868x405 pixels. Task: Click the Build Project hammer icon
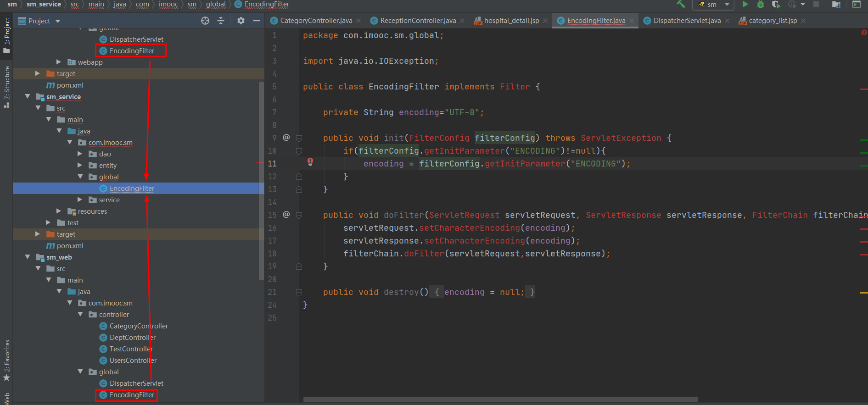point(681,4)
